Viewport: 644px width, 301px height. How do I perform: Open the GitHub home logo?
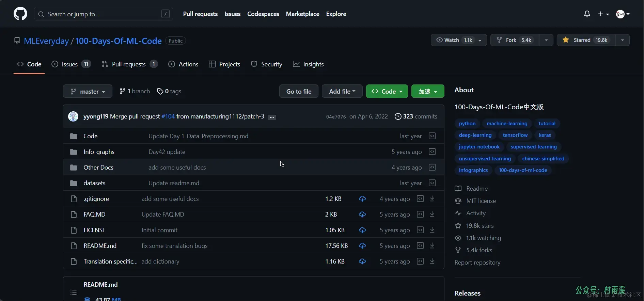[20, 14]
